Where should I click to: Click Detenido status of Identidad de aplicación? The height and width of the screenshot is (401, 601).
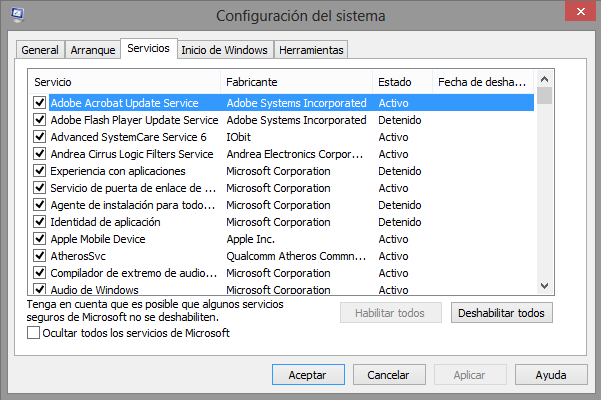pos(399,222)
